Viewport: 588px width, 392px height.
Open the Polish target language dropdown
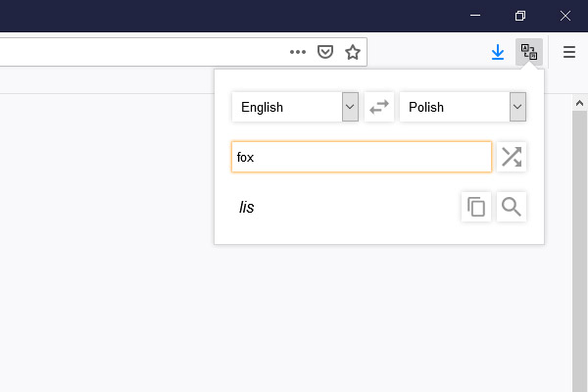pyautogui.click(x=463, y=107)
